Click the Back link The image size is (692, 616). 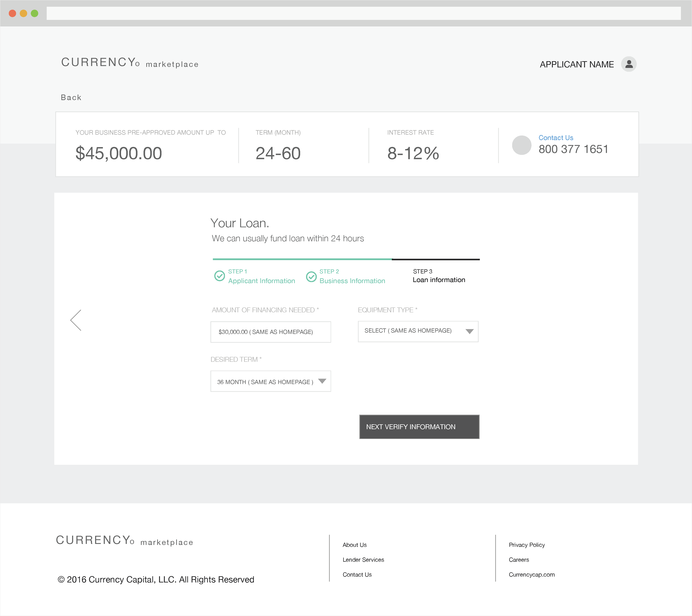pyautogui.click(x=71, y=97)
